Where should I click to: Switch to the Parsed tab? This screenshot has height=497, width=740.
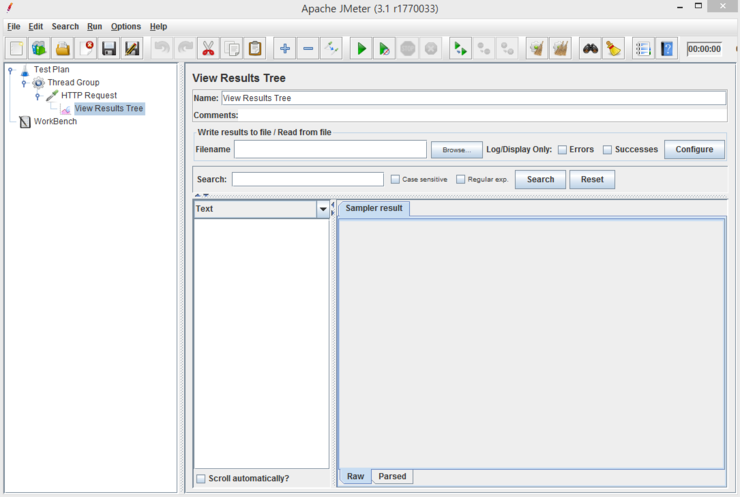[x=392, y=476]
